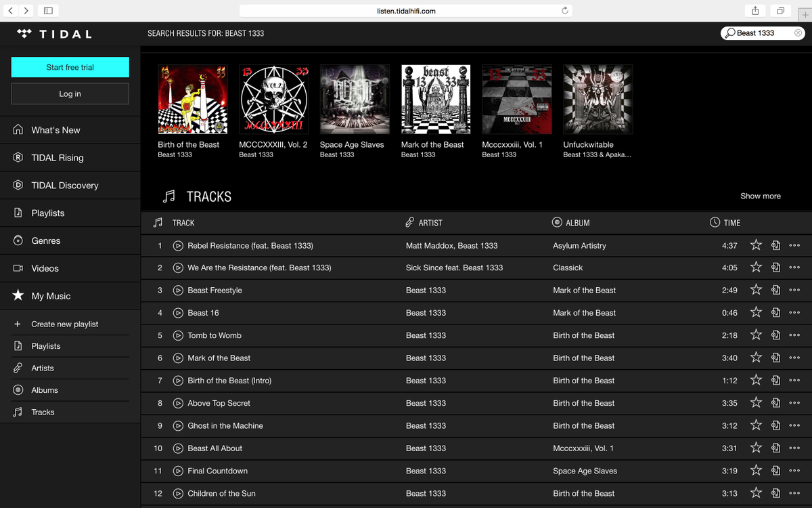Open more options for Mark of the Beast track

coord(794,358)
